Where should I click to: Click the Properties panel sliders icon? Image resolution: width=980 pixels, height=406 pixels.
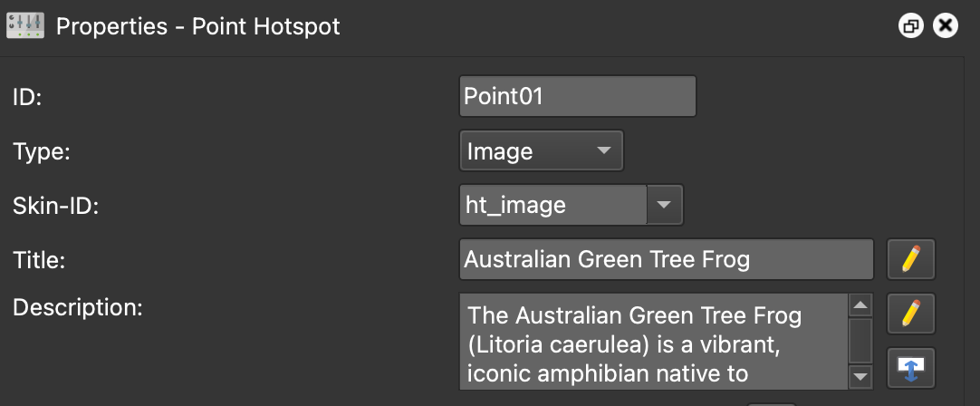(25, 25)
